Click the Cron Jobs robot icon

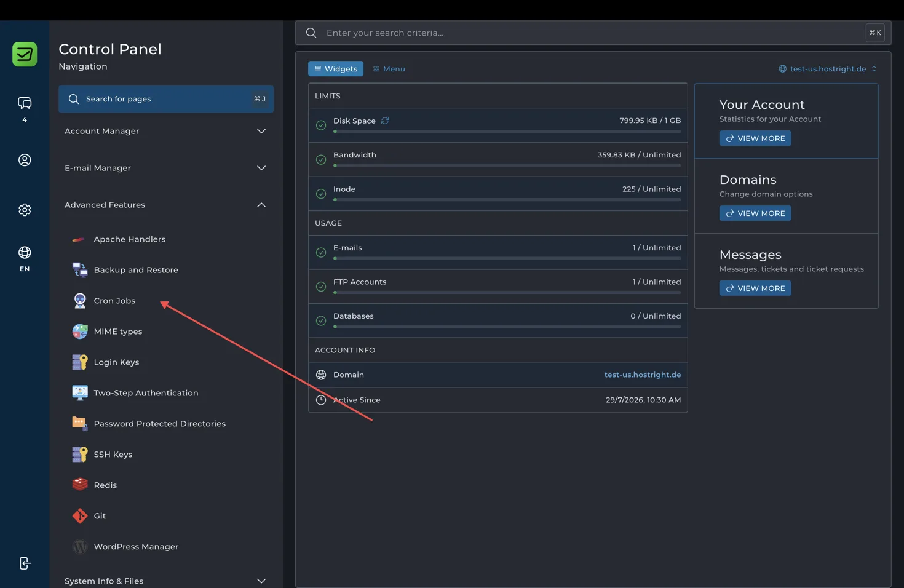(80, 301)
